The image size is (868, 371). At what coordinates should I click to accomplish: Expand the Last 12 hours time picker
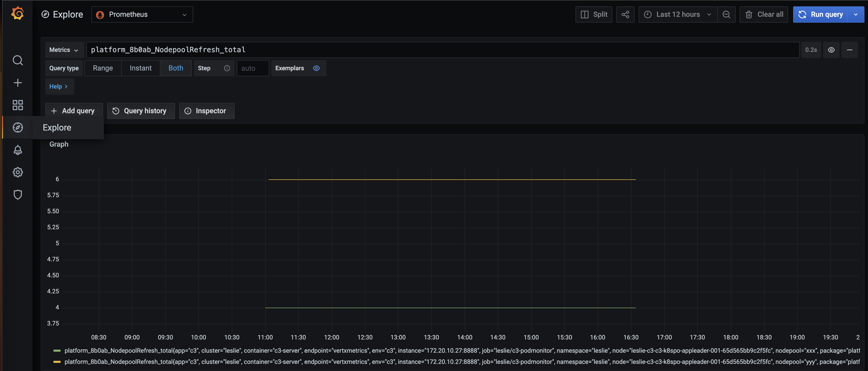678,15
